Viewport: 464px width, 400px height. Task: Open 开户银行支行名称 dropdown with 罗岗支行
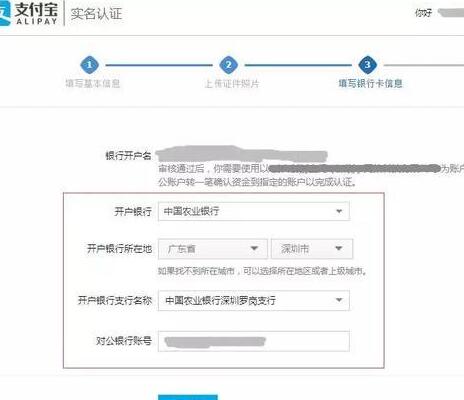(x=254, y=300)
